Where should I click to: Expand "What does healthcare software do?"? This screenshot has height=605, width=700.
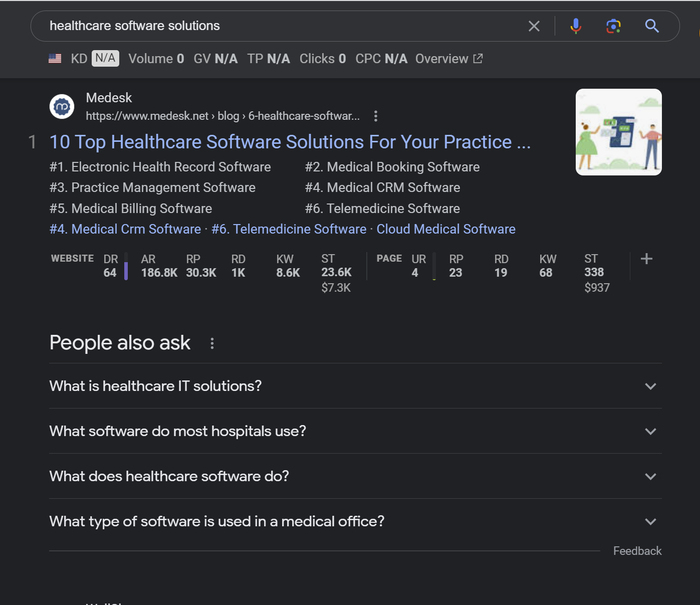click(x=355, y=476)
